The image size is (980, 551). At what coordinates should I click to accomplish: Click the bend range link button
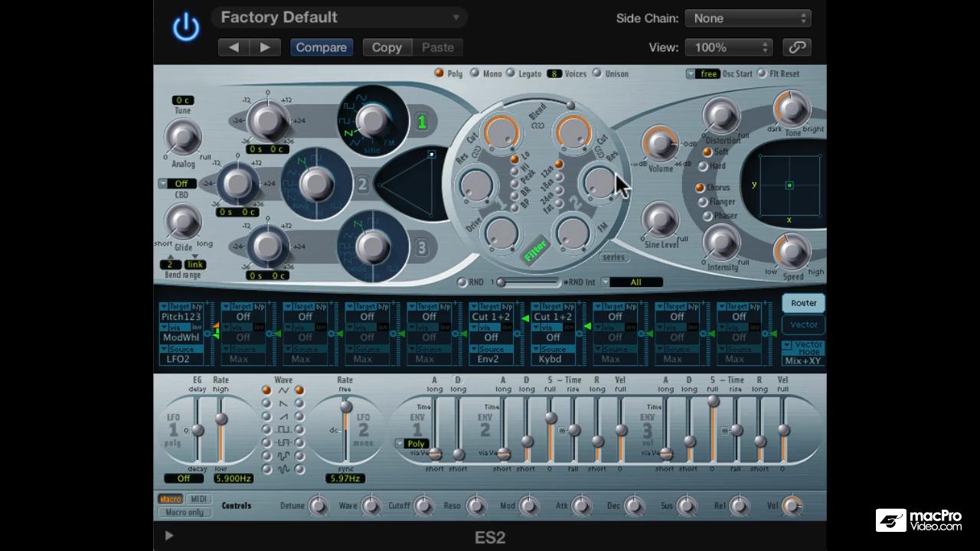pos(195,265)
